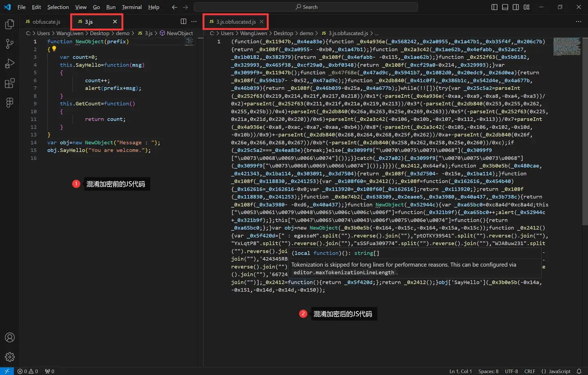Image resolution: width=588 pixels, height=375 pixels.
Task: Expand the WangLiwen breadcrumb in left editor
Action: pos(70,33)
